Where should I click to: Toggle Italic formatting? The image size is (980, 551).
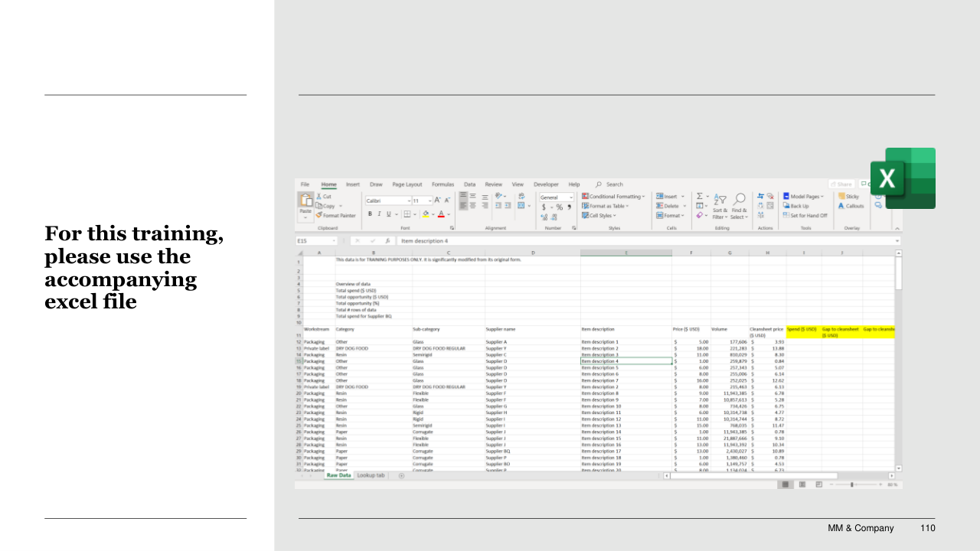click(x=379, y=214)
